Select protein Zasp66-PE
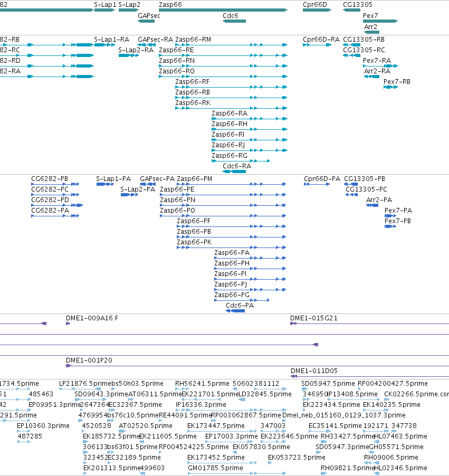 [223, 195]
